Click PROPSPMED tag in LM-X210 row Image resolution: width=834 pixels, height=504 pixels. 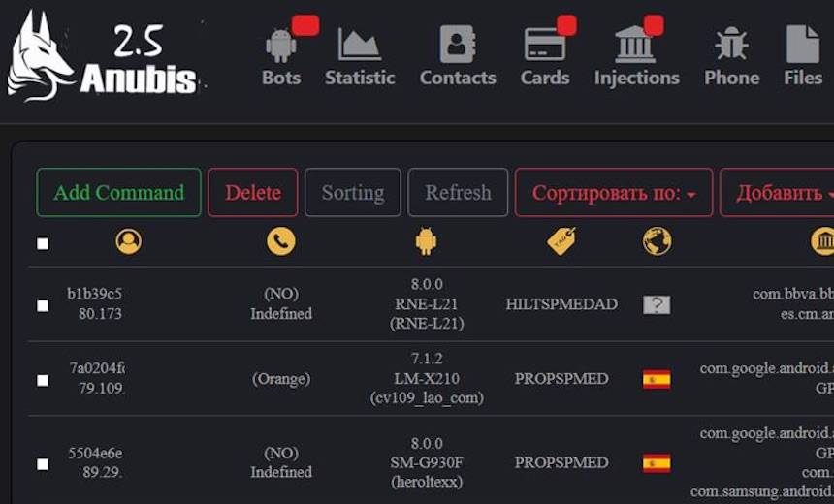561,379
